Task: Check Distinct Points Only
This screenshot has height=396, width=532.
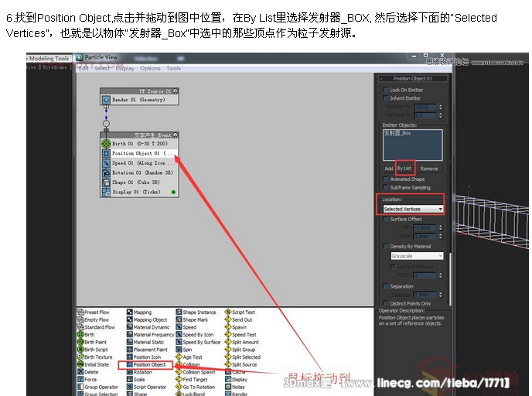Action: pyautogui.click(x=385, y=303)
